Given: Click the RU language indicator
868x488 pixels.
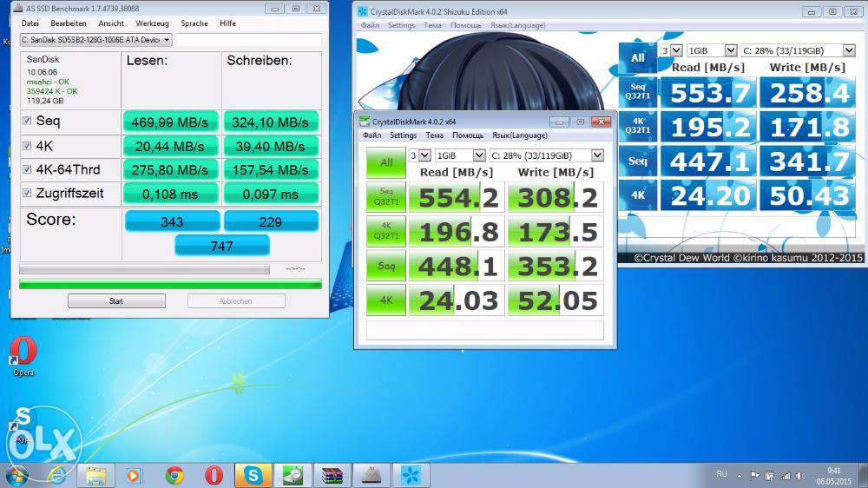Looking at the screenshot, I should click(x=722, y=474).
